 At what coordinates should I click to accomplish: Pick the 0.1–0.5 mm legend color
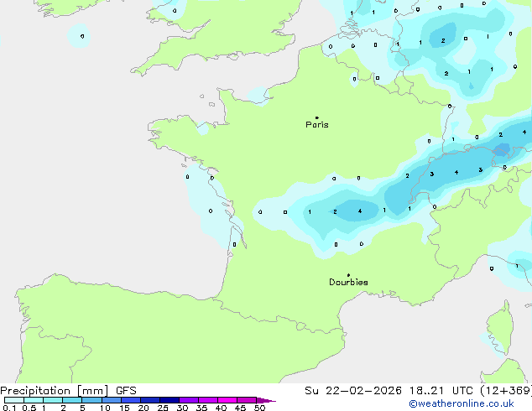tap(14, 400)
